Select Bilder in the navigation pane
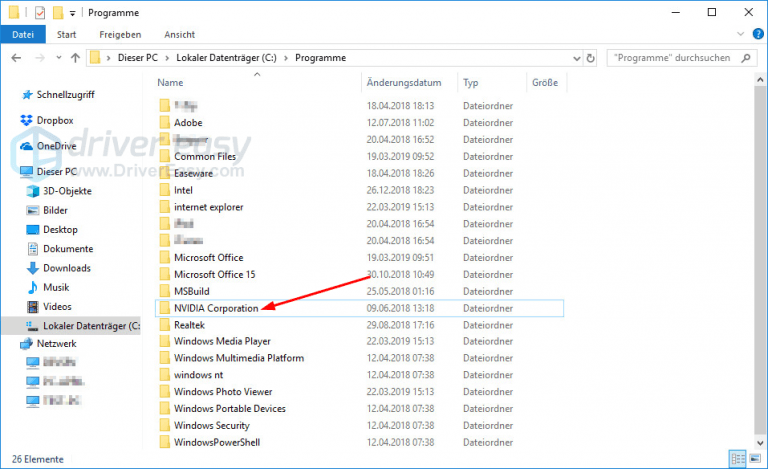 click(x=55, y=211)
